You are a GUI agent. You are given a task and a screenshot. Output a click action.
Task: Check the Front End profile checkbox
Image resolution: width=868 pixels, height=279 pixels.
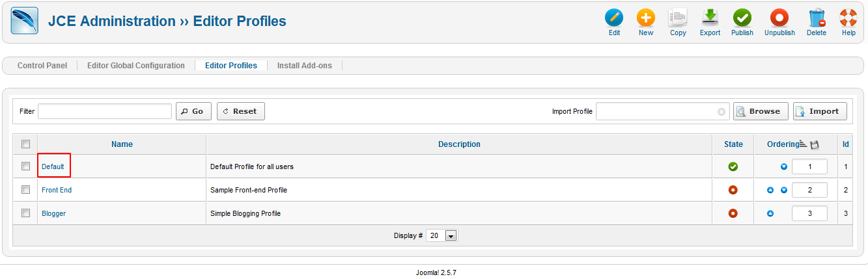(x=25, y=190)
